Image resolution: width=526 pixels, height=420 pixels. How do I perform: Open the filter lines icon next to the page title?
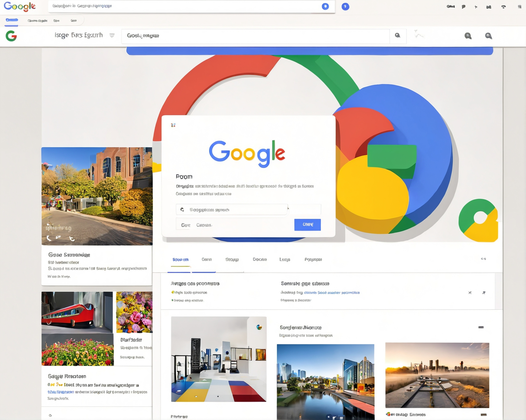112,36
